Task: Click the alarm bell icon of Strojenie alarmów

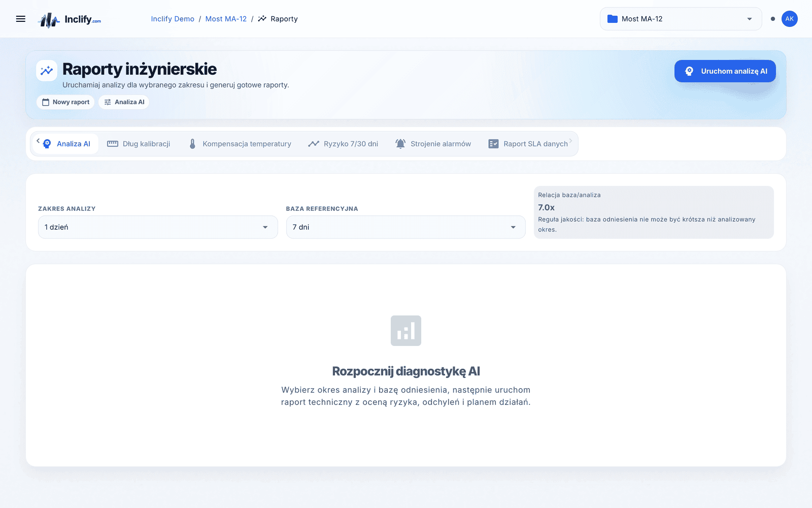Action: [x=400, y=144]
